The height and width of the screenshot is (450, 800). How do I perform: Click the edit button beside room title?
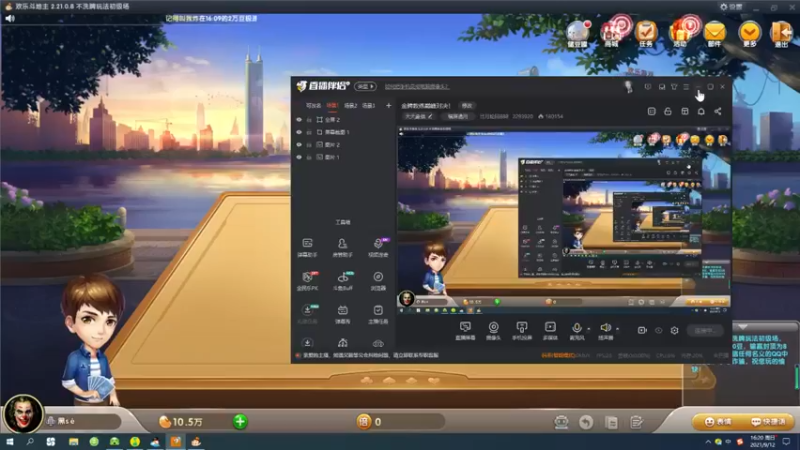pyautogui.click(x=467, y=106)
